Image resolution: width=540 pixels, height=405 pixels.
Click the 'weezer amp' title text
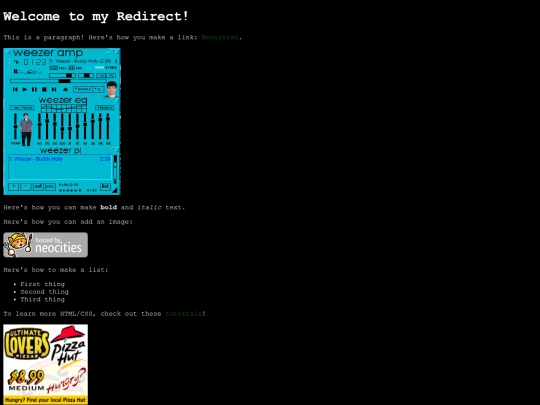48,53
